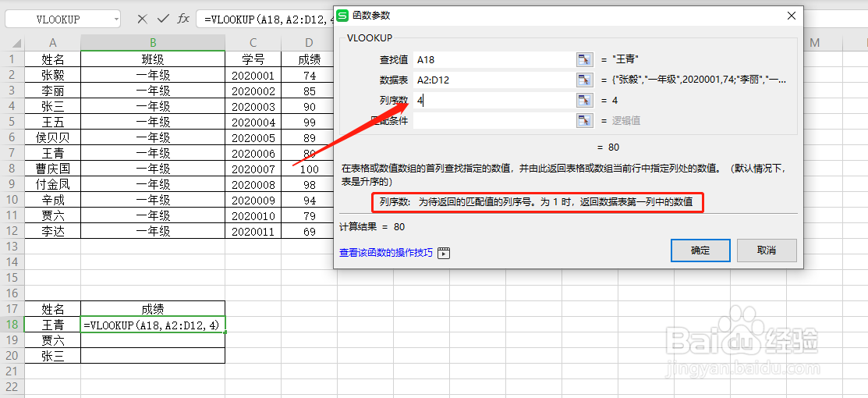Open the Name Box dropdown arrow
868x398 pixels.
pos(116,20)
